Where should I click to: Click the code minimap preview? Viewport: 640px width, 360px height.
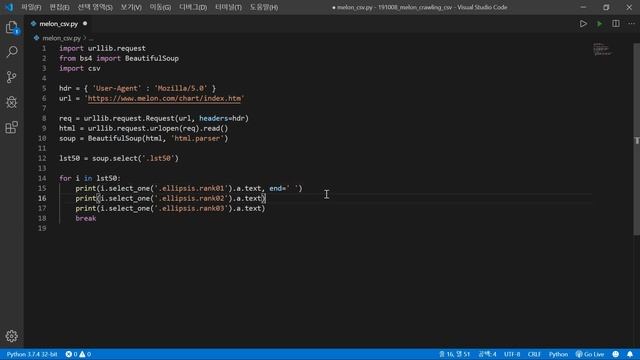[603, 49]
